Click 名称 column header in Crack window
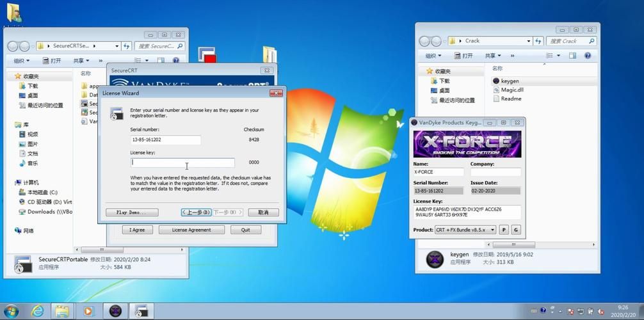 point(497,68)
